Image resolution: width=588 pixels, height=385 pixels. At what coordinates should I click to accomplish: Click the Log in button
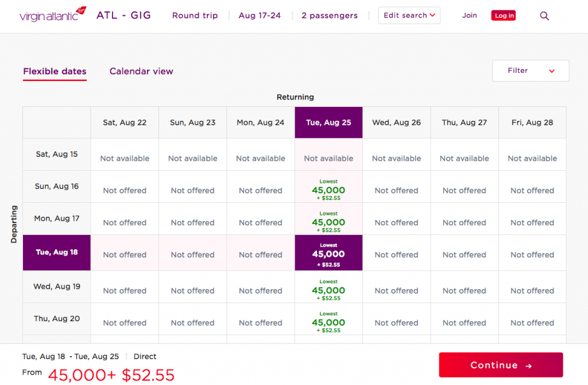click(x=504, y=16)
